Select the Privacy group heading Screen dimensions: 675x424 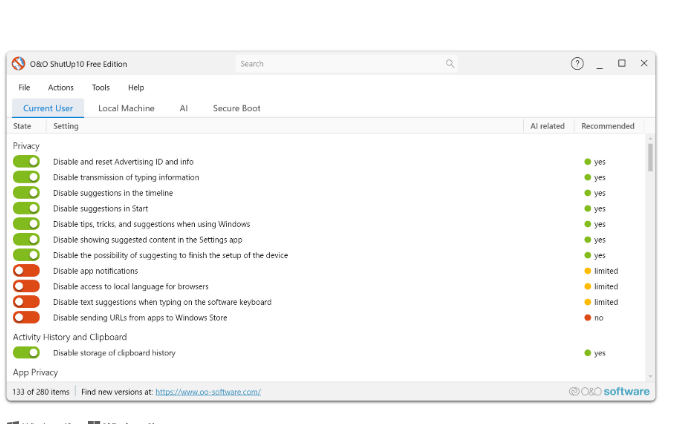pos(26,145)
